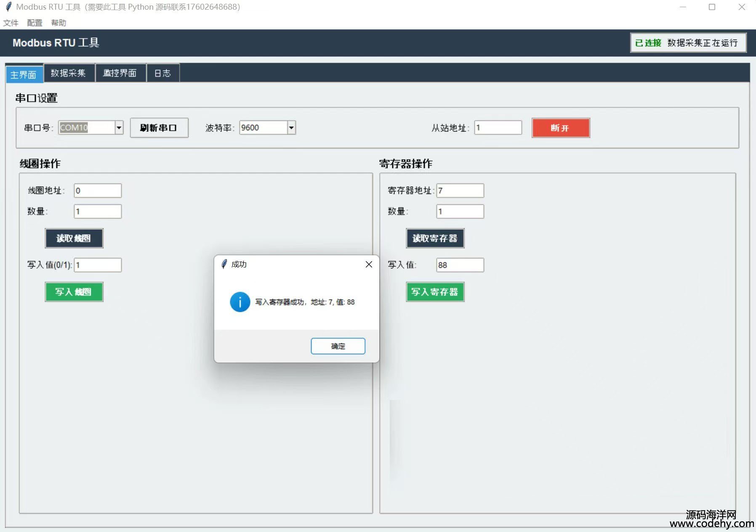
Task: Click the register 写入值 field showing 88
Action: coord(460,265)
